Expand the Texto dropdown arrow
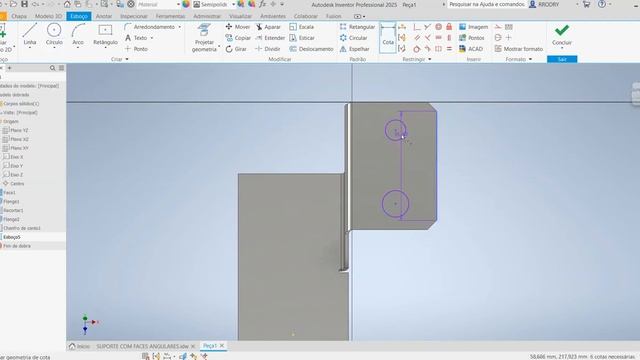 click(x=152, y=38)
